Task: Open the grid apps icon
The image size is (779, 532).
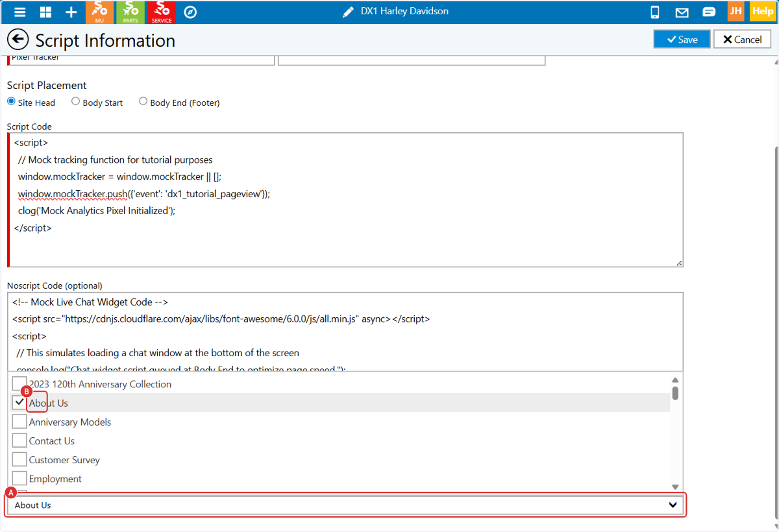Action: [45, 12]
